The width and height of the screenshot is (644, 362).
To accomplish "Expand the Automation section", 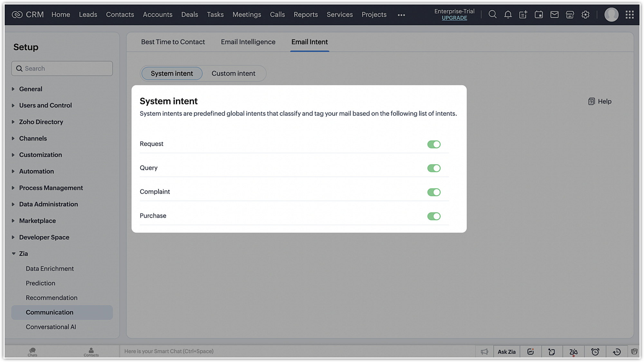I will pos(36,171).
